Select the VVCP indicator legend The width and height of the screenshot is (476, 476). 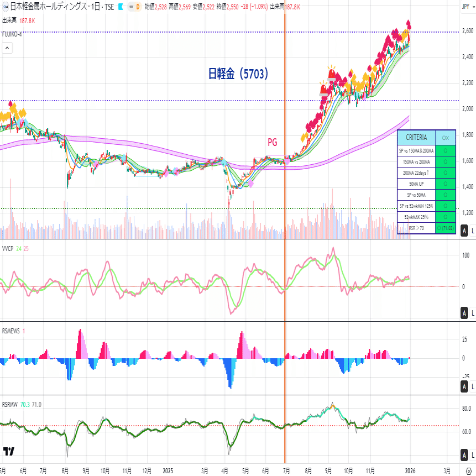(8, 249)
